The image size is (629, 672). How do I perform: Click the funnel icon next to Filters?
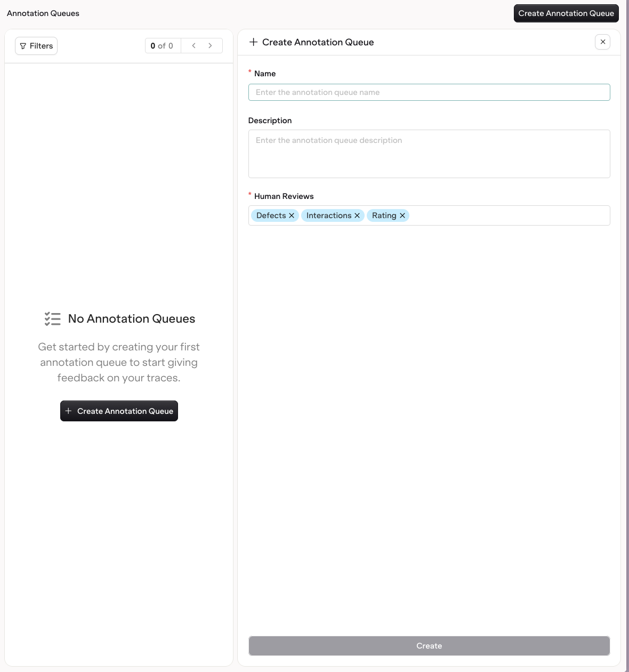click(x=23, y=46)
